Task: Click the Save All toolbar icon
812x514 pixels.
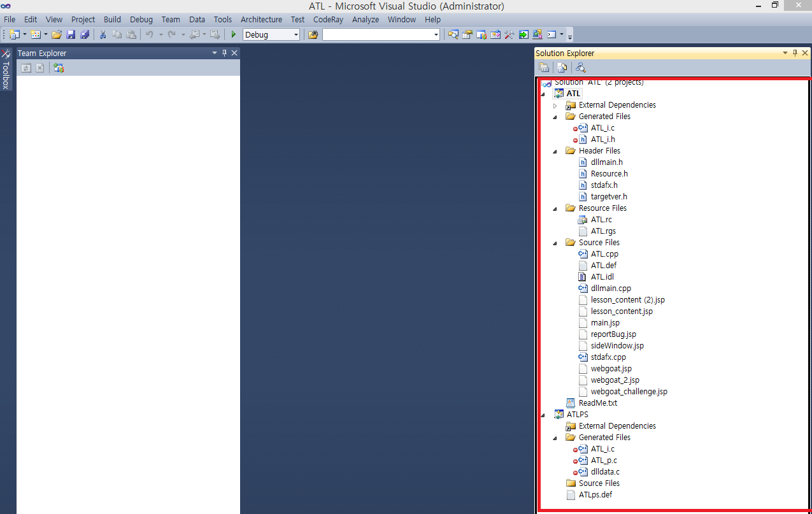Action: point(85,34)
